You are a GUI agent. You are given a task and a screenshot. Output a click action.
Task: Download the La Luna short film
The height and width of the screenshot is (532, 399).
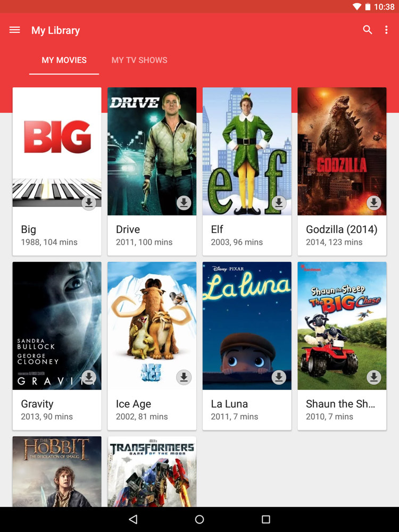coord(279,377)
